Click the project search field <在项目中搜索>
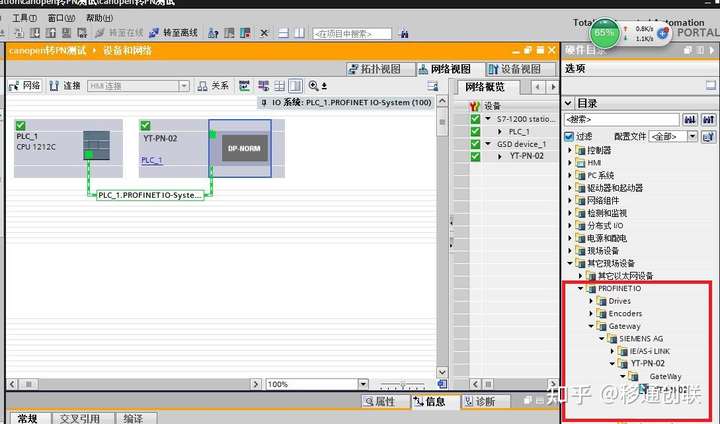720x424 pixels. coord(352,34)
